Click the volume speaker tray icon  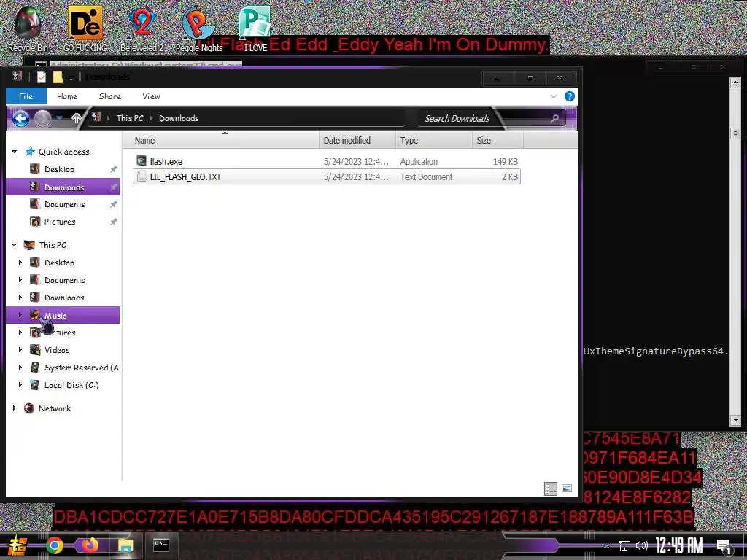[x=642, y=545]
